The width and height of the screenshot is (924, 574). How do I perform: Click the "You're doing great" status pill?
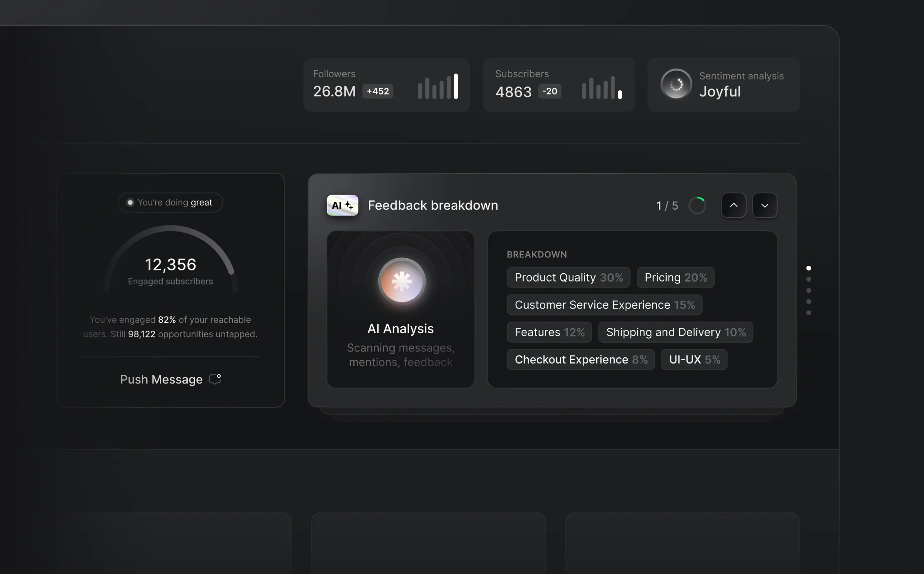[170, 203]
